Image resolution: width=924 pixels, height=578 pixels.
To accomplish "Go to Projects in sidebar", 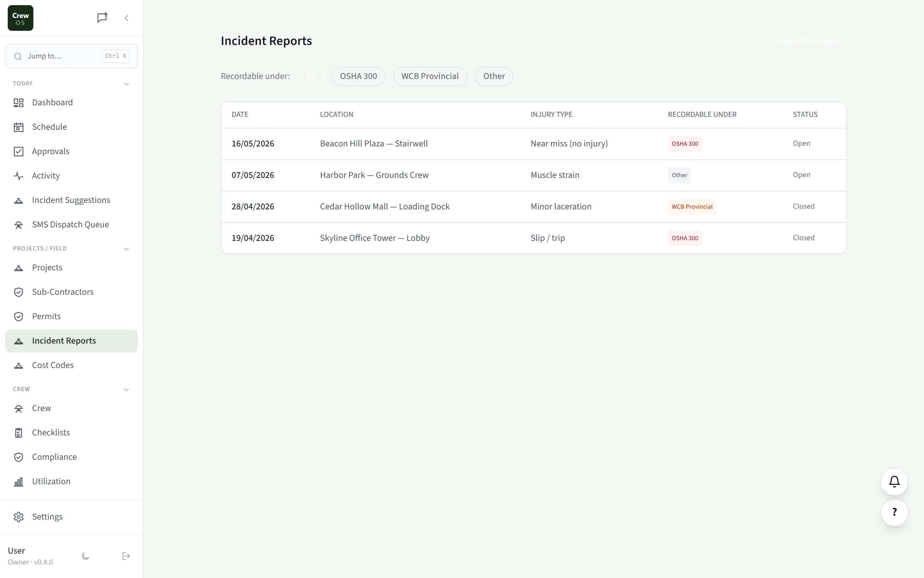I will pos(72,267).
